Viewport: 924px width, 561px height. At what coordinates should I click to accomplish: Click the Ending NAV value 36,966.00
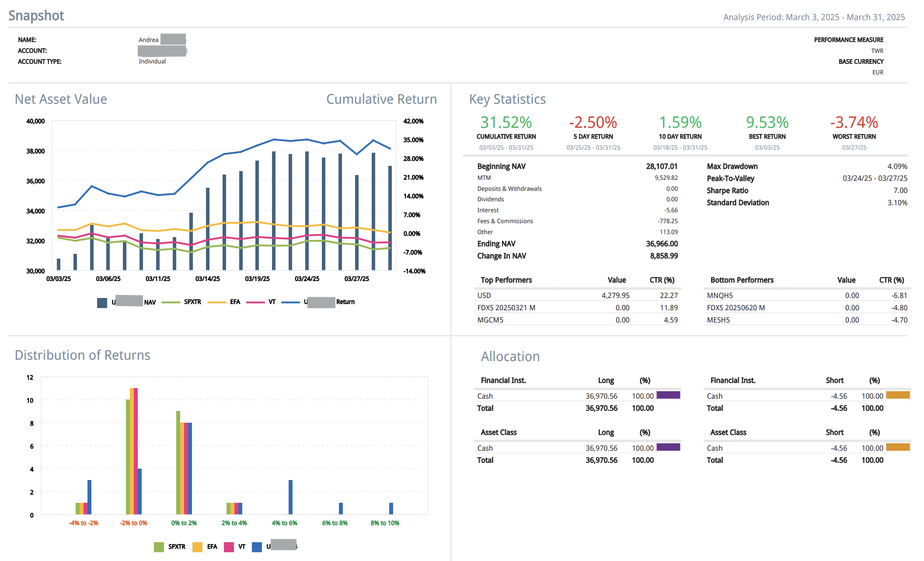662,244
